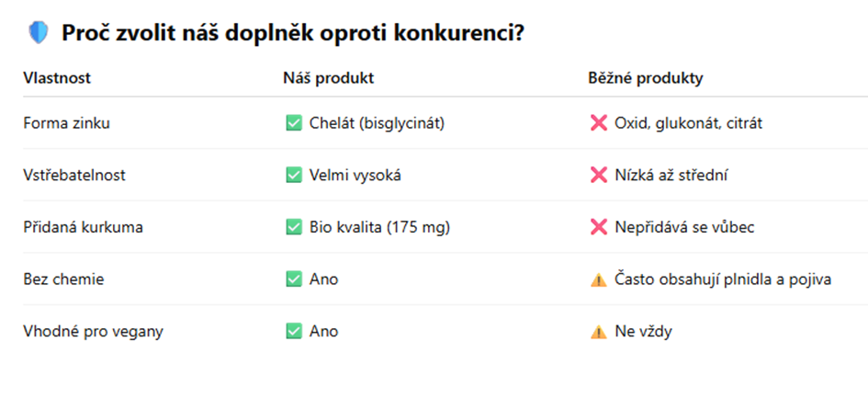Click the heading Proč zvolit náš doplněk
The height and width of the screenshot is (399, 868).
pyautogui.click(x=293, y=34)
